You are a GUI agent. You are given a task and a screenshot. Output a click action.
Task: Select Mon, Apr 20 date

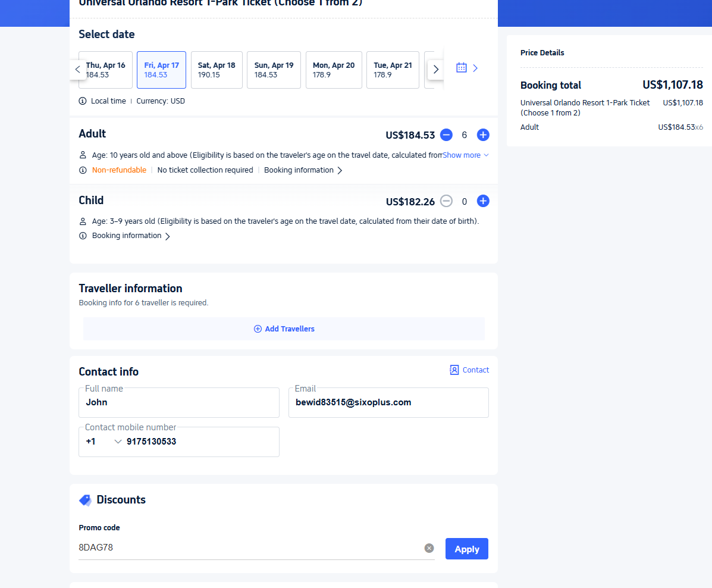coord(334,70)
